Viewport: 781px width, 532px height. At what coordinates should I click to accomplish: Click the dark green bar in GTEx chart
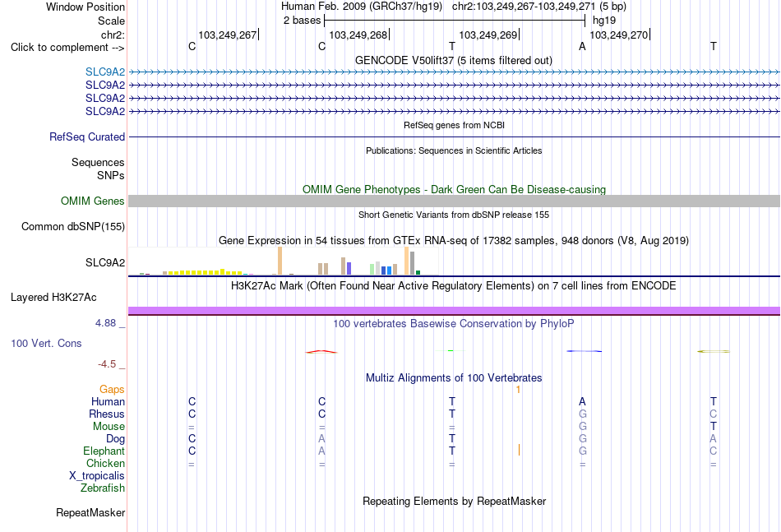tap(418, 272)
